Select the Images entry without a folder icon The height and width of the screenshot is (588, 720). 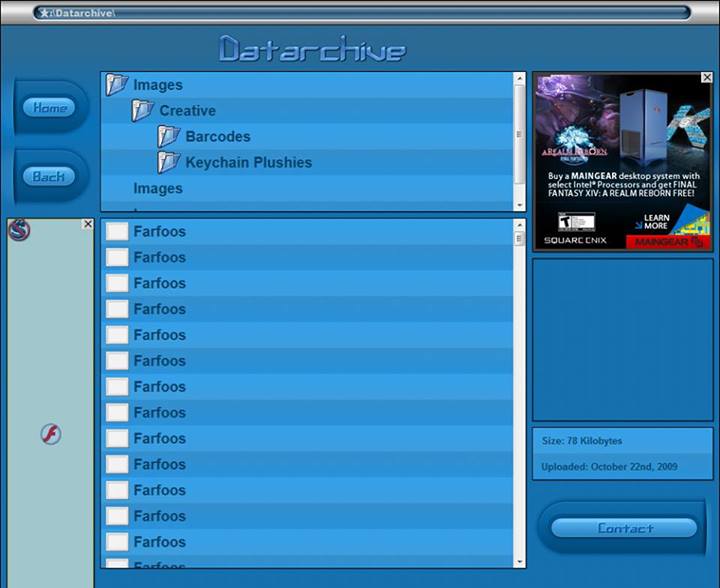click(158, 189)
